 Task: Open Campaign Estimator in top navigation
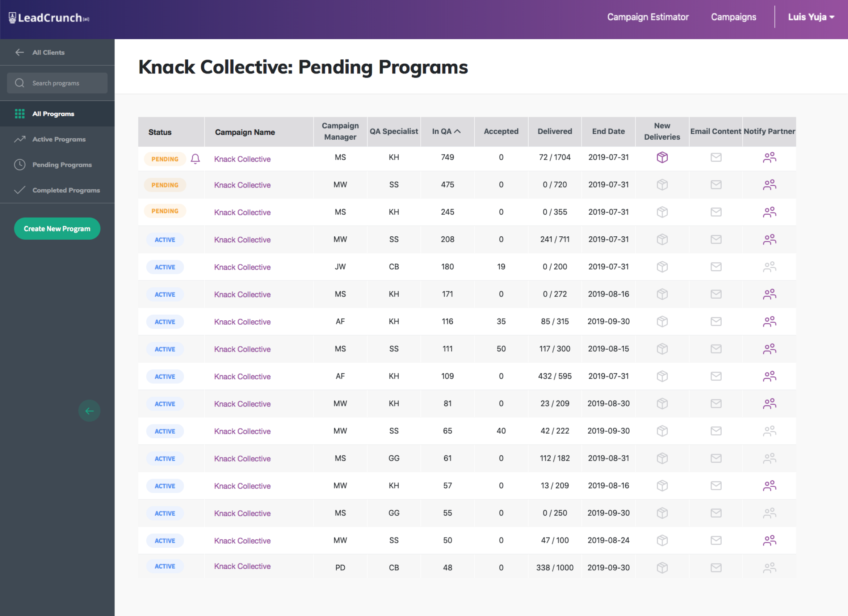click(648, 17)
